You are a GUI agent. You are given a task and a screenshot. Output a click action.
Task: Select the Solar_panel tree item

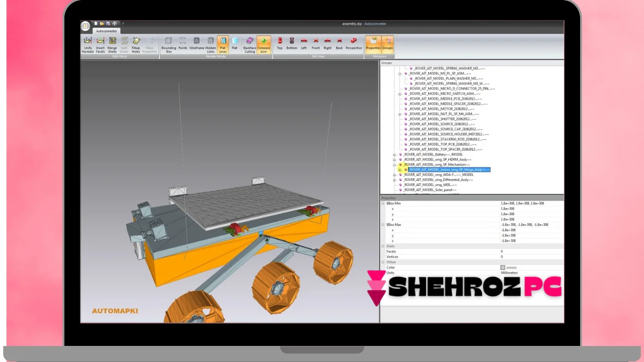(x=430, y=190)
